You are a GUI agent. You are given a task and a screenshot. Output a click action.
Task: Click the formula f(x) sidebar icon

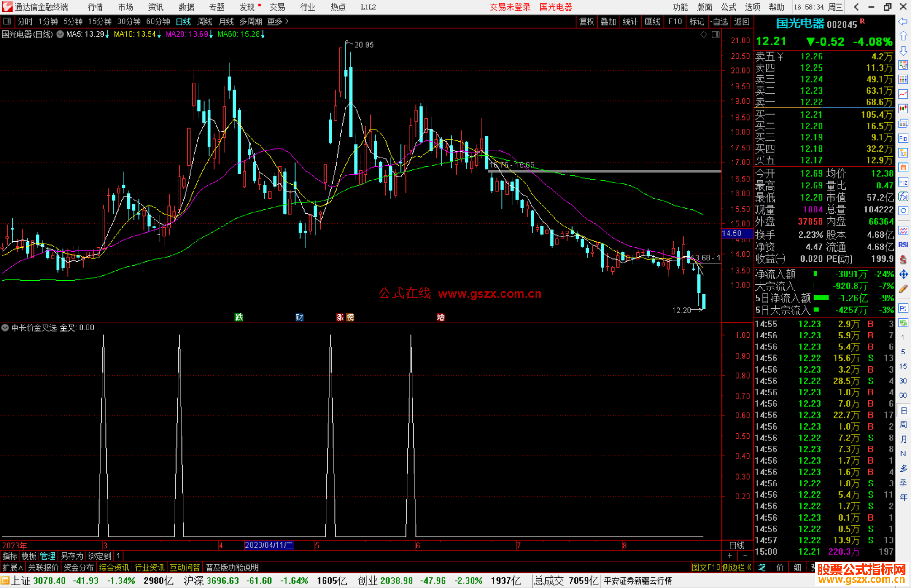903,196
